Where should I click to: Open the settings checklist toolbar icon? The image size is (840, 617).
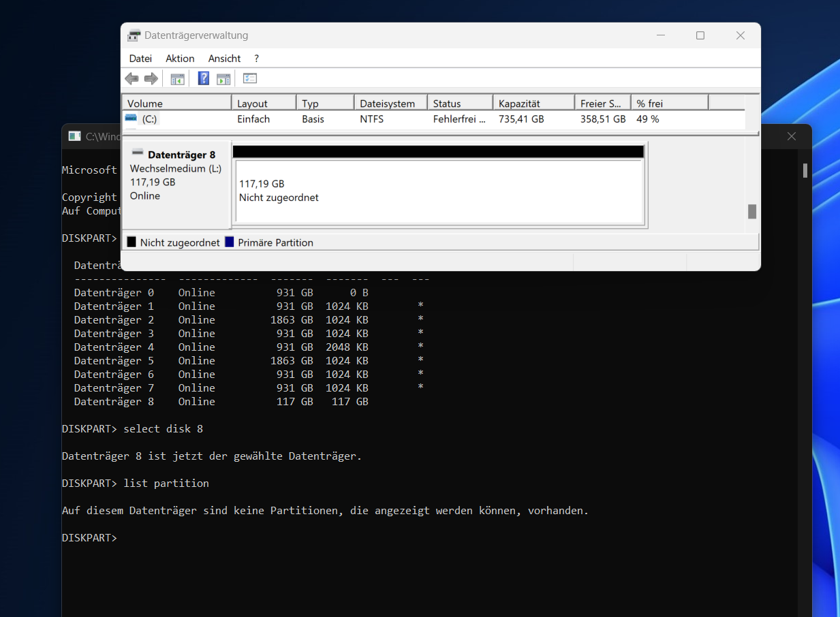pos(250,78)
